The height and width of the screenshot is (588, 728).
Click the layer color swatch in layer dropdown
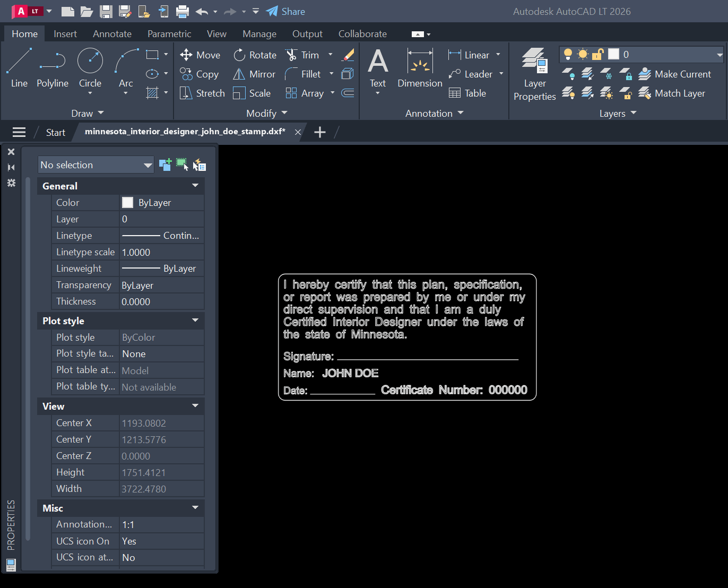(x=613, y=54)
